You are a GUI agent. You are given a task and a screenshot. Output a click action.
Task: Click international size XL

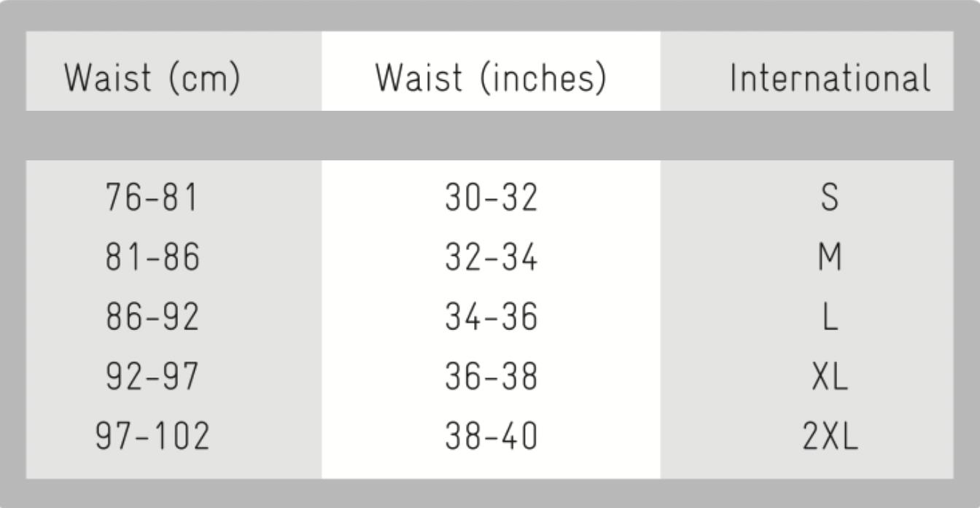[x=830, y=377]
